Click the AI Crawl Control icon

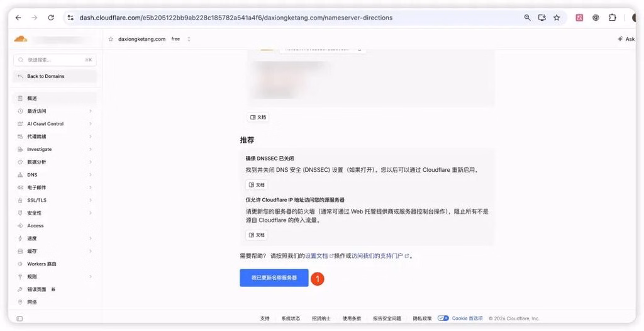coord(20,124)
